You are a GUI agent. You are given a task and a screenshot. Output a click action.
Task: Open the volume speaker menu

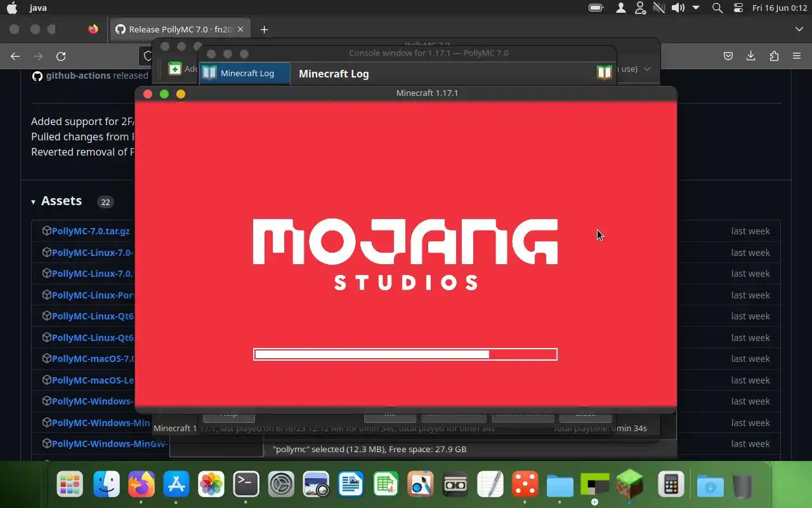(678, 8)
